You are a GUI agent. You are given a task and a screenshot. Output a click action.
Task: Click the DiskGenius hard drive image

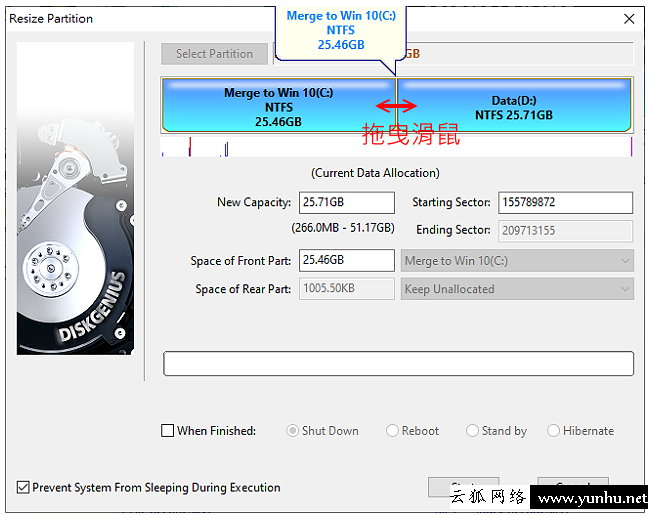tap(75, 198)
